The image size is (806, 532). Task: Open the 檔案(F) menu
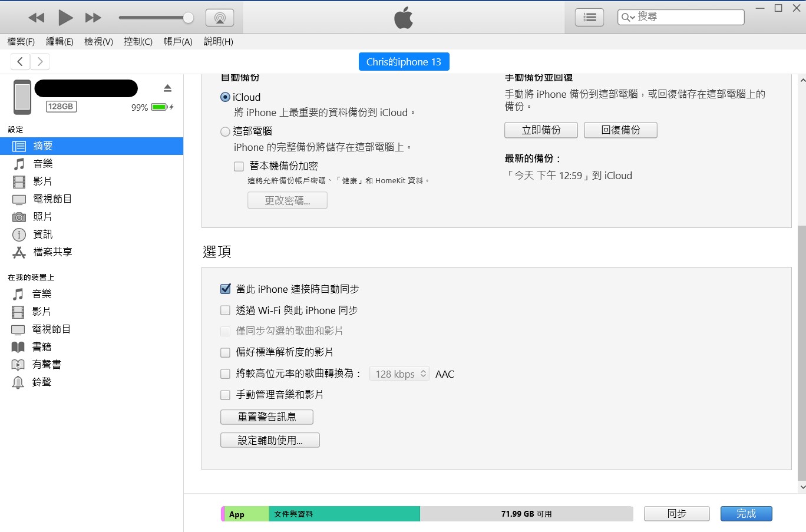pyautogui.click(x=21, y=42)
